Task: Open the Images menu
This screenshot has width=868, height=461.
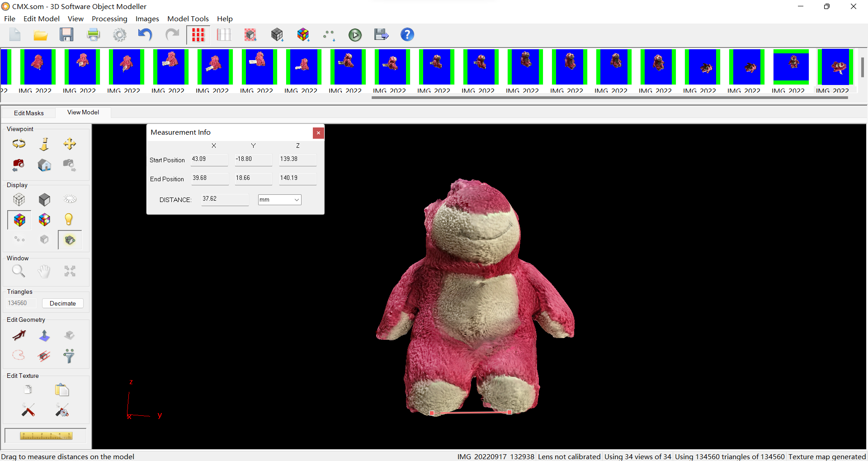Action: pyautogui.click(x=147, y=19)
